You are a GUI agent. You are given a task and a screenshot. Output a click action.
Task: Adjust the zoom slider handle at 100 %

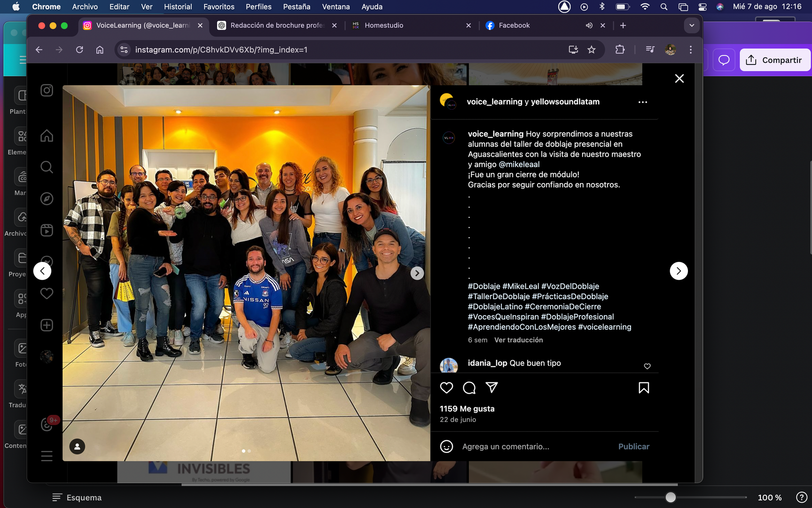point(671,497)
